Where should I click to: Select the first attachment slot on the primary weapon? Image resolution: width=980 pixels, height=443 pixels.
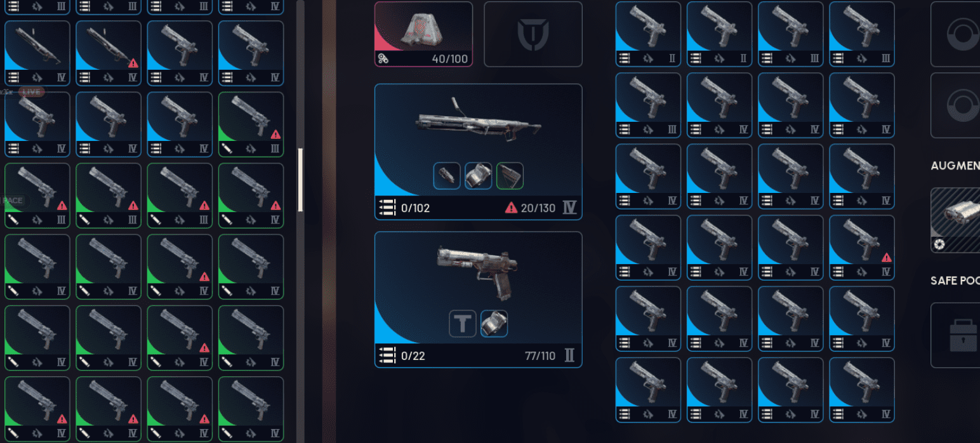(x=447, y=176)
